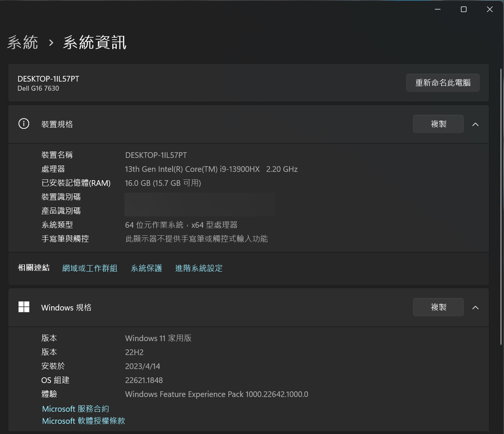Click the Windows logo icon beside Windows 規格
The height and width of the screenshot is (434, 504).
24,307
